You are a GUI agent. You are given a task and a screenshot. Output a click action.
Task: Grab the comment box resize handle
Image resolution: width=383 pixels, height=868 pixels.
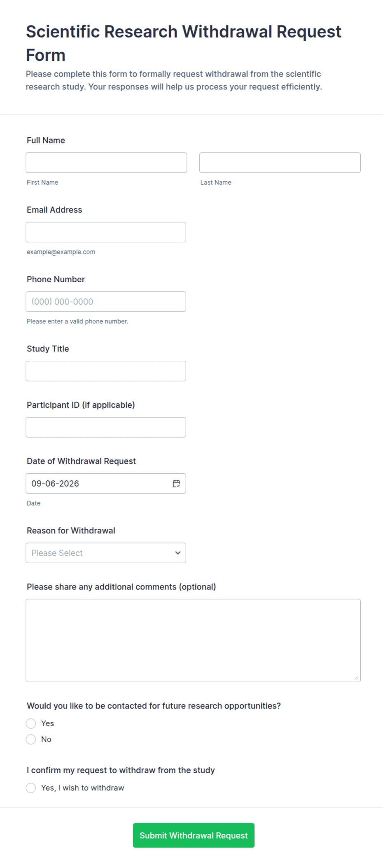pyautogui.click(x=356, y=678)
